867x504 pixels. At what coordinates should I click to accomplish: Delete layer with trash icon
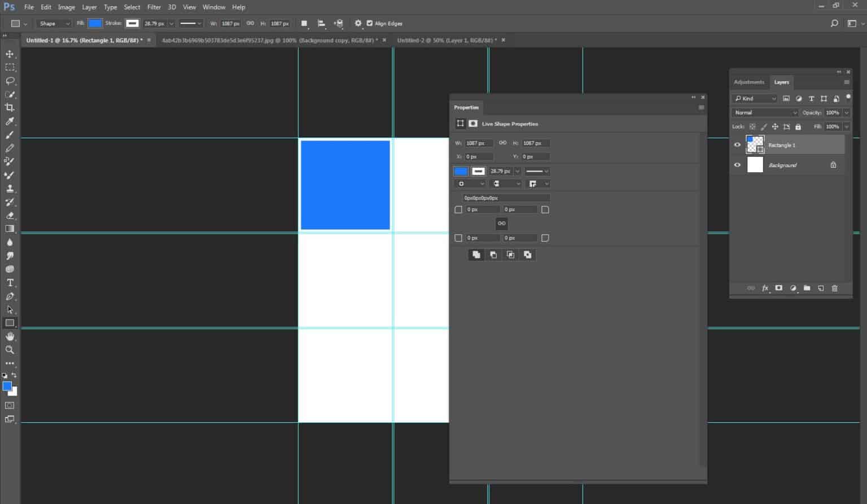click(x=835, y=288)
